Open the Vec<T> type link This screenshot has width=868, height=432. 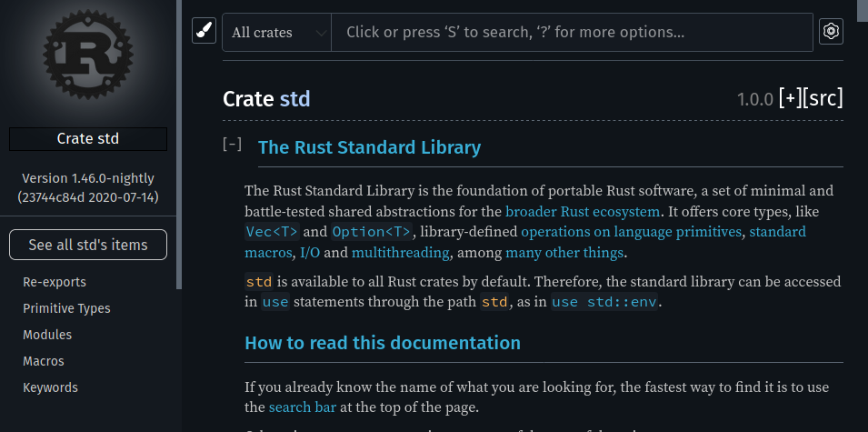point(272,232)
